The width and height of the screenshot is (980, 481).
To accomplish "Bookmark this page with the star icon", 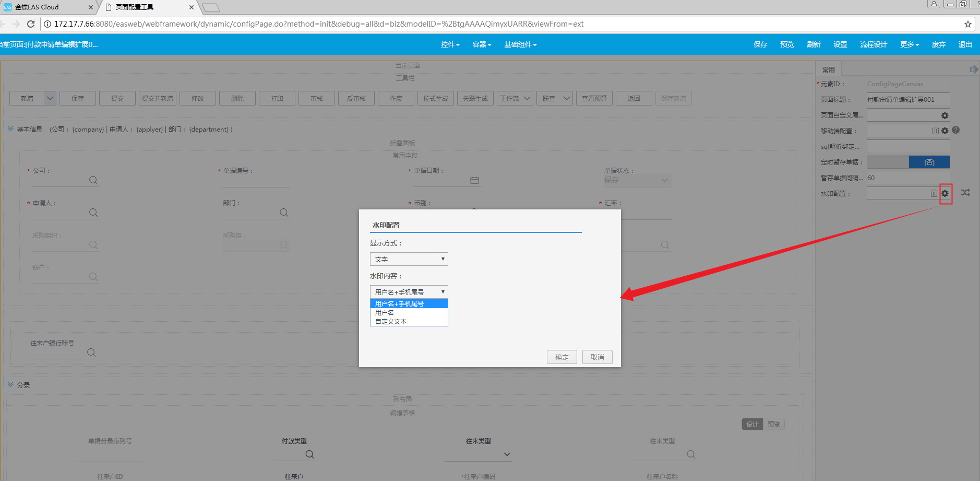I will click(x=968, y=24).
